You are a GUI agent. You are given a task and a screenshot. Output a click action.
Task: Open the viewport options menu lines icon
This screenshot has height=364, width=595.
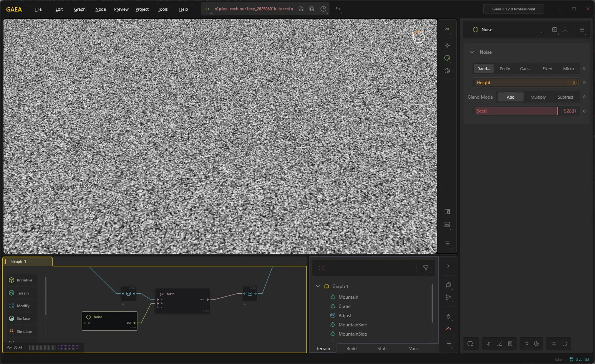(447, 243)
